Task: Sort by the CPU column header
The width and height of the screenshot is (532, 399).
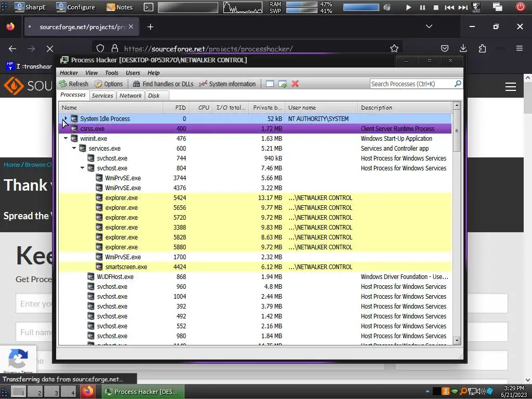Action: (x=200, y=108)
